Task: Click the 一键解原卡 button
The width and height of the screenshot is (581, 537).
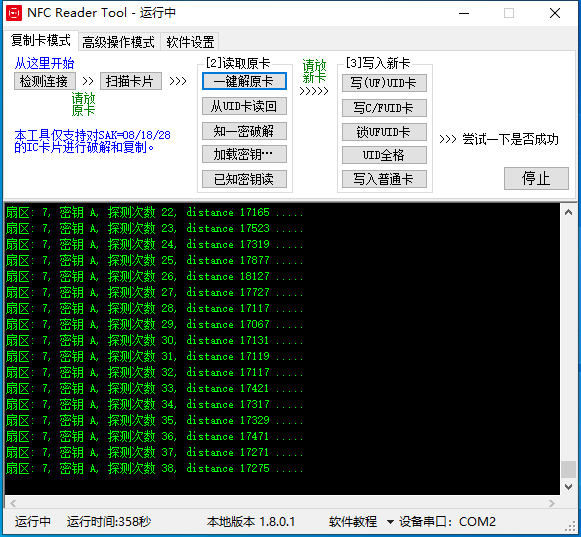Action: tap(244, 81)
